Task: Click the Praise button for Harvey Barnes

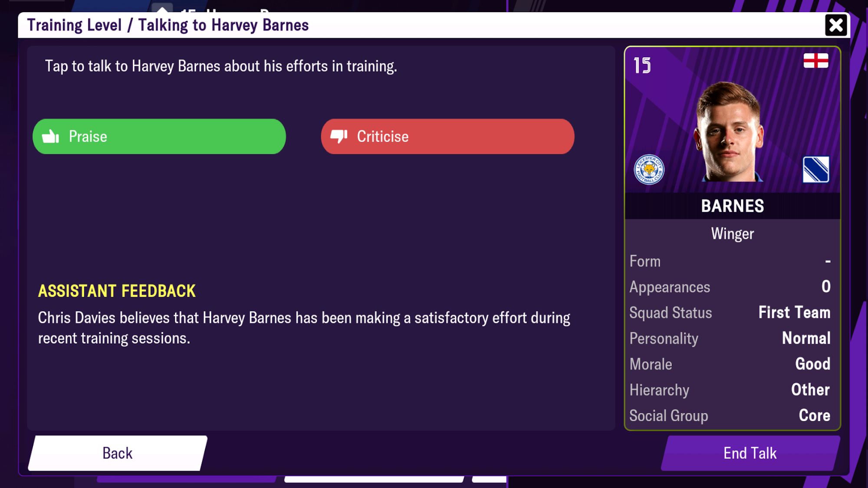Action: click(159, 136)
